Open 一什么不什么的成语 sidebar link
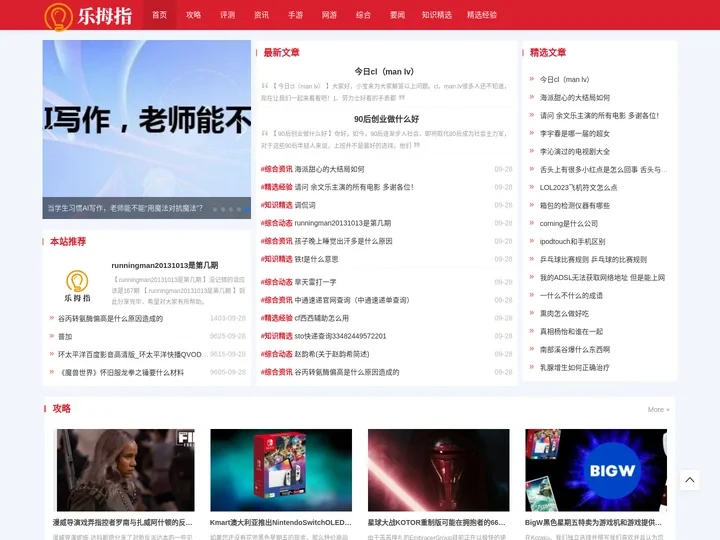This screenshot has width=720, height=540. click(x=571, y=295)
